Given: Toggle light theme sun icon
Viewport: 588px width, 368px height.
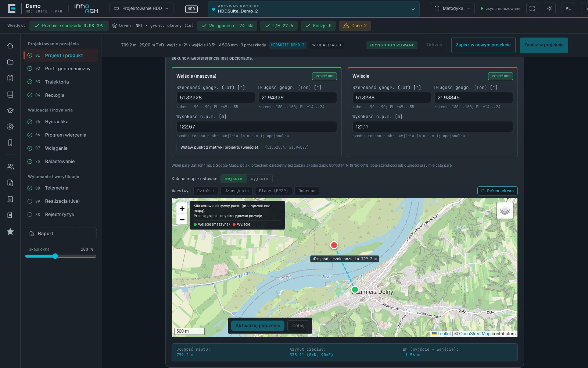Looking at the screenshot, I should click(550, 8).
